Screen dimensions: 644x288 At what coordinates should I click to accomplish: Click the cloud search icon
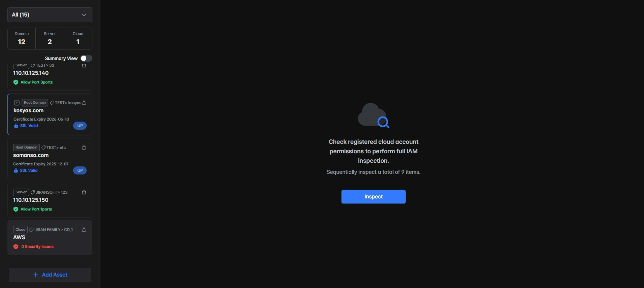[373, 116]
